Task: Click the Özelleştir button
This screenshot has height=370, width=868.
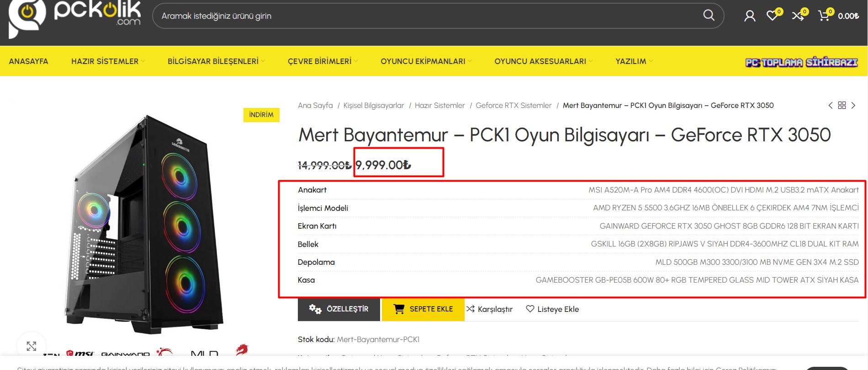Action: (339, 309)
